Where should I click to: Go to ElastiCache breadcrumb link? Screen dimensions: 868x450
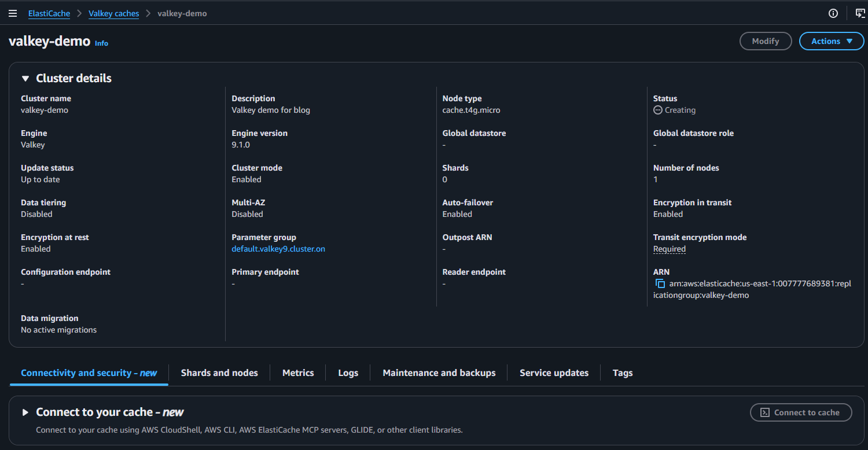49,13
